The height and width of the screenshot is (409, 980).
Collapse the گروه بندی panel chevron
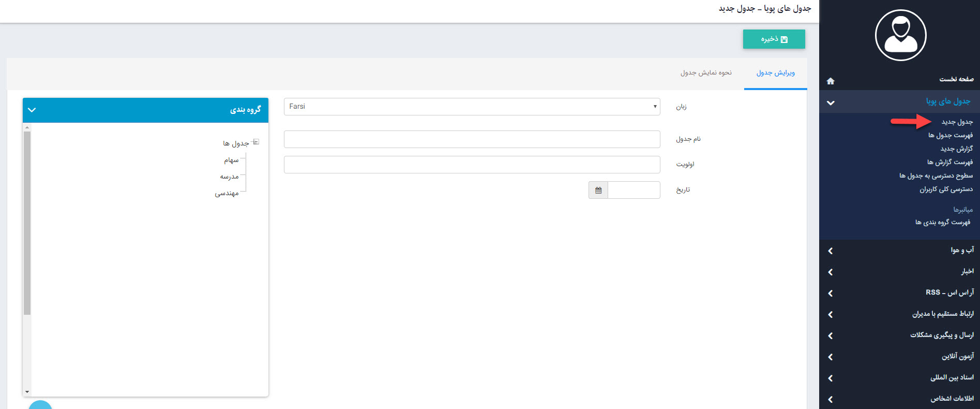pos(32,110)
